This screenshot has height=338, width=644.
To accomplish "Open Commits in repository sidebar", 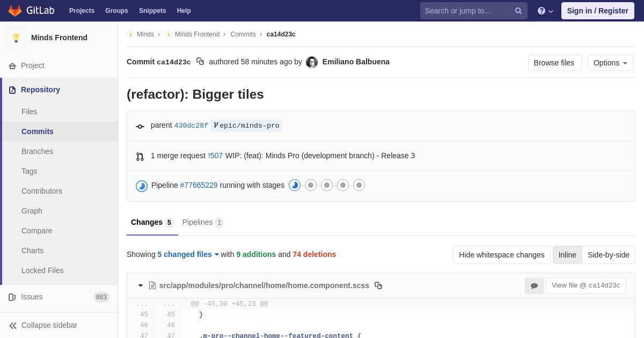I will pyautogui.click(x=60, y=131).
